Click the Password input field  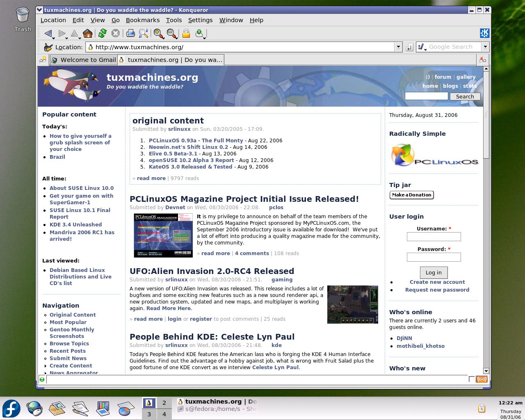click(x=434, y=257)
